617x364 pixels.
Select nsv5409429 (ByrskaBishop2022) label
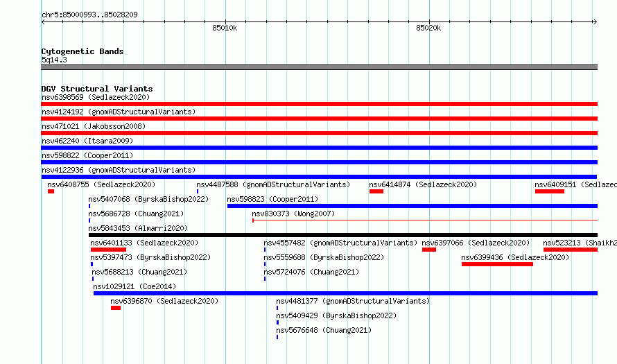[x=336, y=315]
